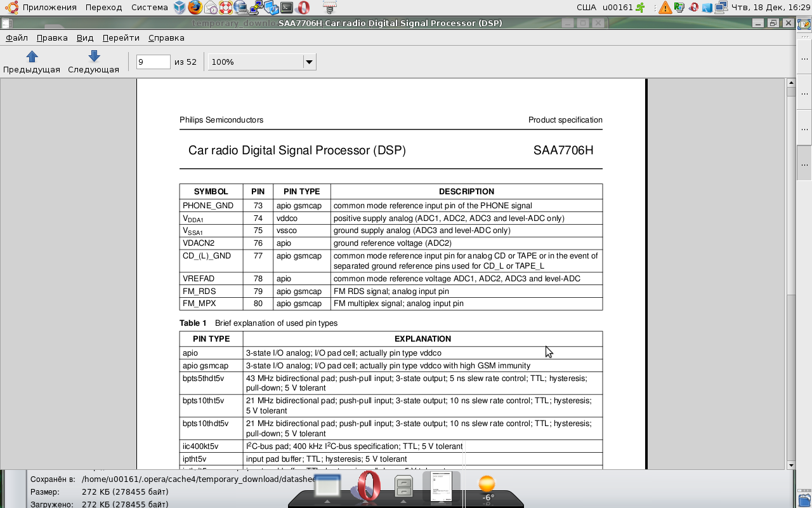Screen dimensions: 812x508
Task: Click the Opera launcher in top panel
Action: (303, 8)
